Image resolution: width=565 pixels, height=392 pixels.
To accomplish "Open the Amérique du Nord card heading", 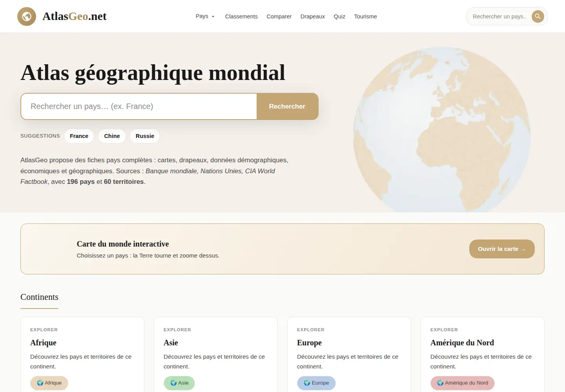I will [x=462, y=343].
